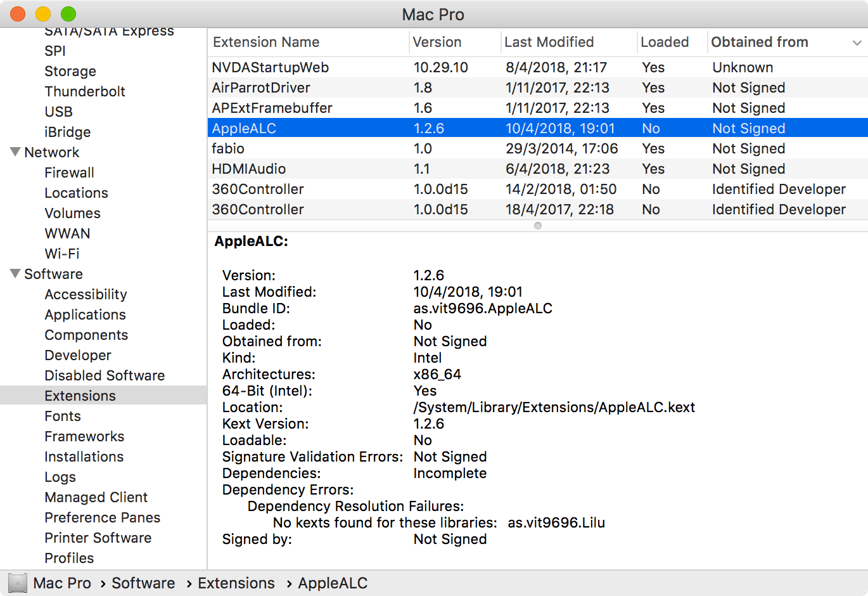Image resolution: width=868 pixels, height=596 pixels.
Task: Click the as.vit9696.AppleALC bundle ID value
Action: point(483,309)
